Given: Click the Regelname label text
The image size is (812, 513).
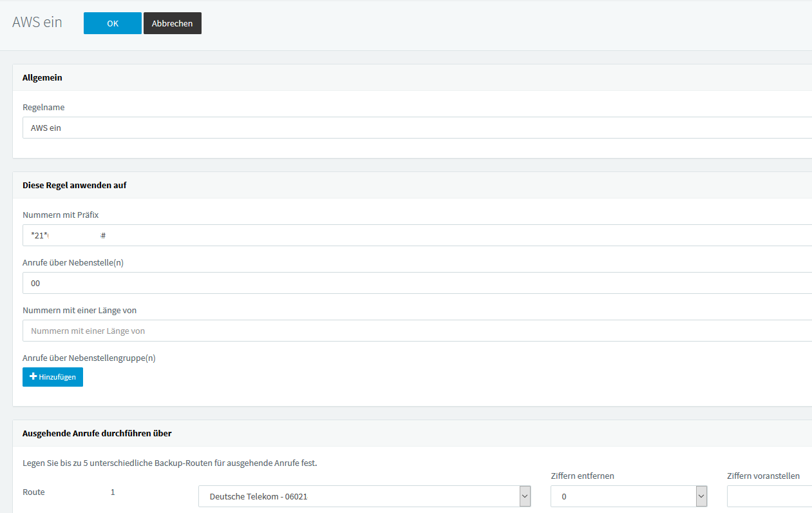Looking at the screenshot, I should point(44,107).
